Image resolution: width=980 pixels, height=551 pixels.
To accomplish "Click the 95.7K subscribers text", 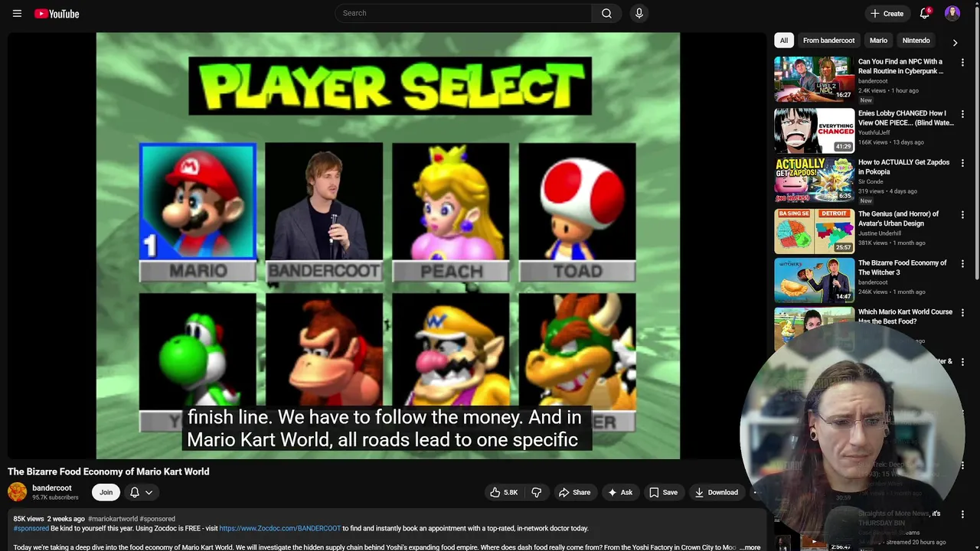I will [55, 497].
